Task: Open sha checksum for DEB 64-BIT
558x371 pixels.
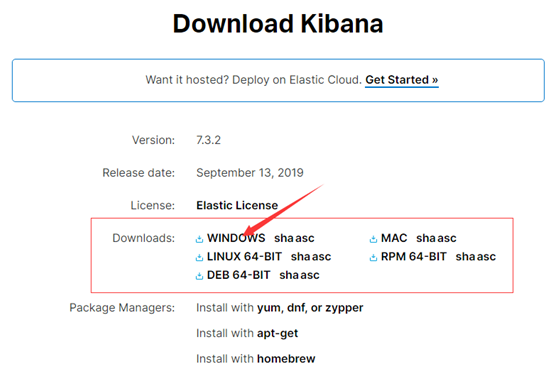Action: [x=289, y=275]
